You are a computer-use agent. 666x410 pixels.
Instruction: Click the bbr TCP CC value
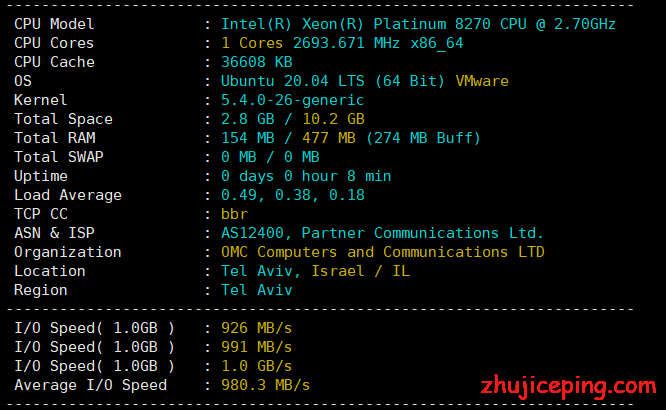point(234,214)
